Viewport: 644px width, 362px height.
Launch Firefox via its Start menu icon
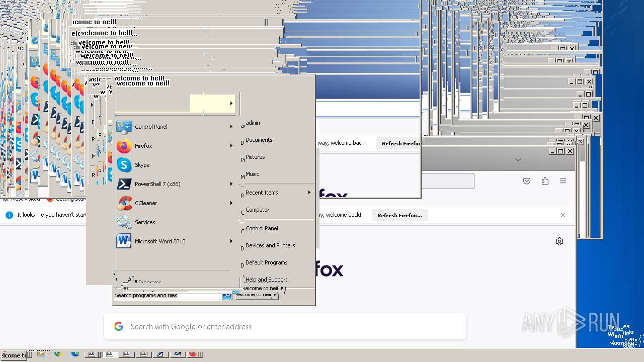pos(124,146)
